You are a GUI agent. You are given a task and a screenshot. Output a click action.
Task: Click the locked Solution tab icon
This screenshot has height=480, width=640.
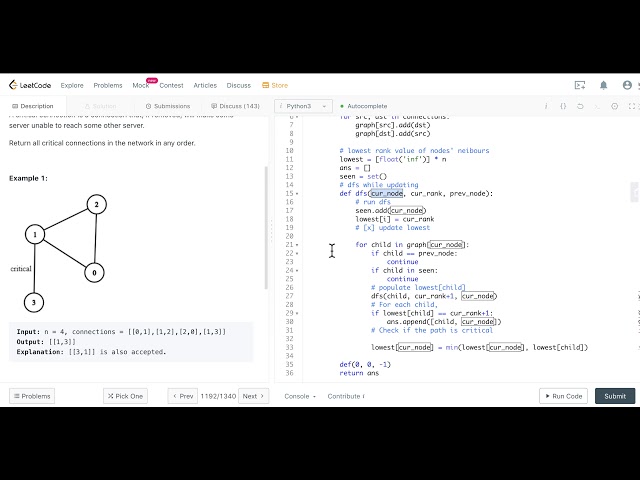tap(87, 106)
